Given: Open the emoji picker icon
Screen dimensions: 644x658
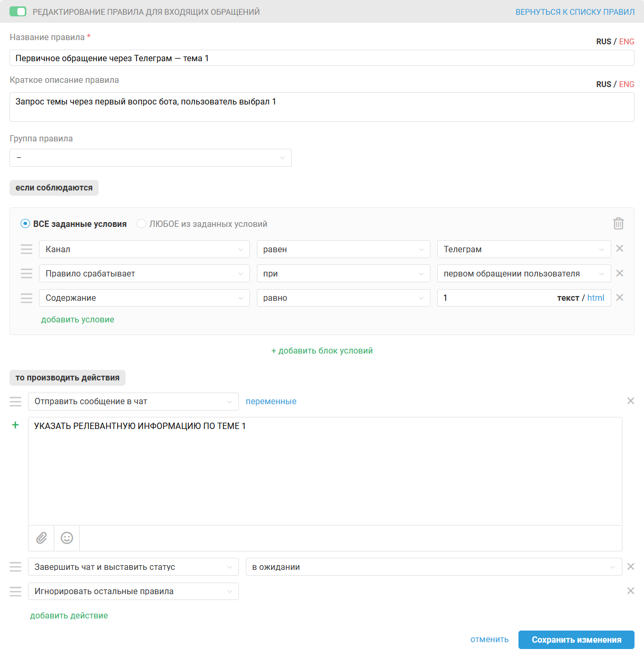Looking at the screenshot, I should coord(67,538).
